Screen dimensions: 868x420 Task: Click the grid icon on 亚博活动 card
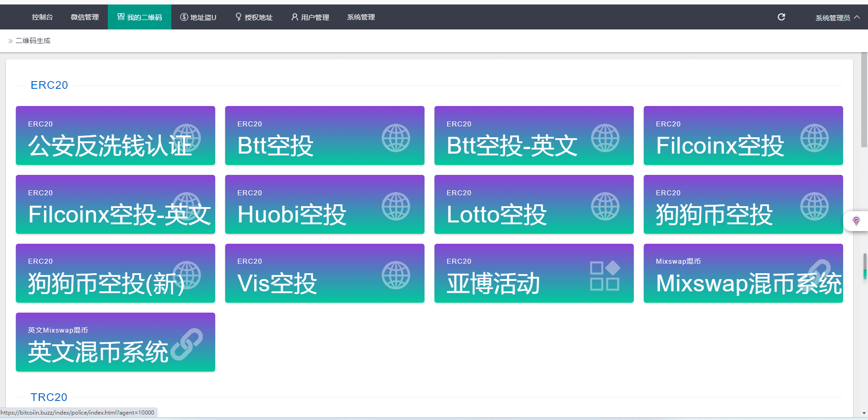(605, 275)
